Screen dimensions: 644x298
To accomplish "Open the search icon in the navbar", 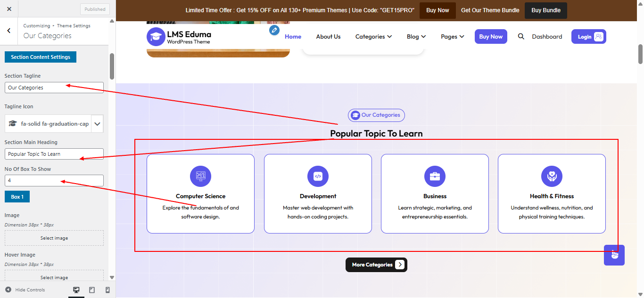I will coord(521,36).
